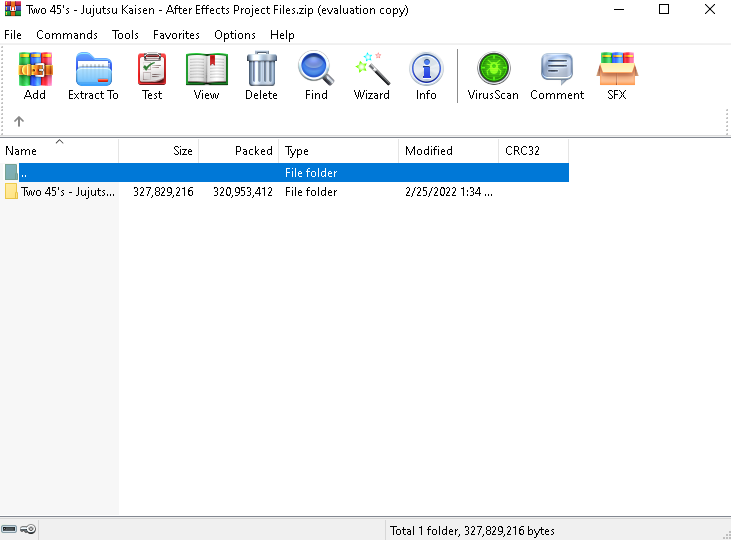This screenshot has height=540, width=731.
Task: Click the WinRAR title bar app icon
Action: coord(13,9)
